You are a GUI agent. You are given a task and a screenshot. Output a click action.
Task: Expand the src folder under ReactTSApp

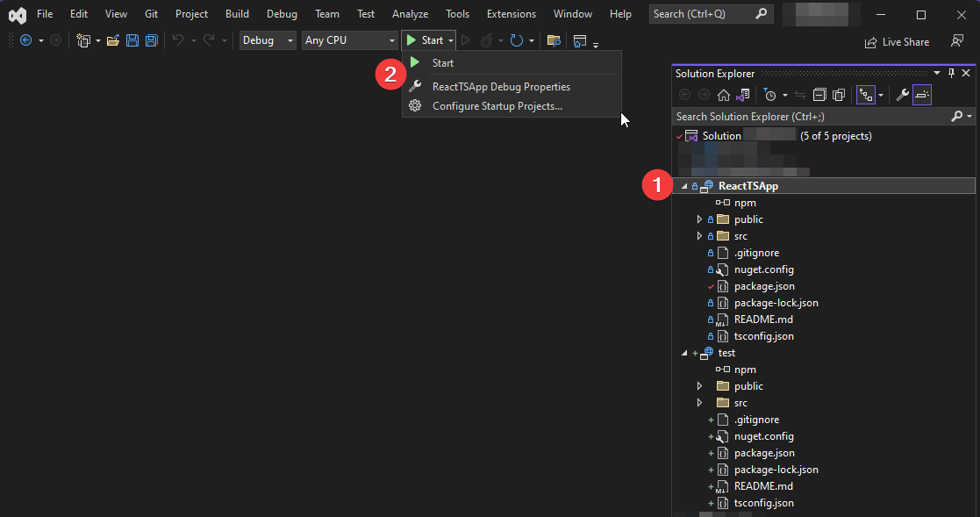(x=699, y=235)
